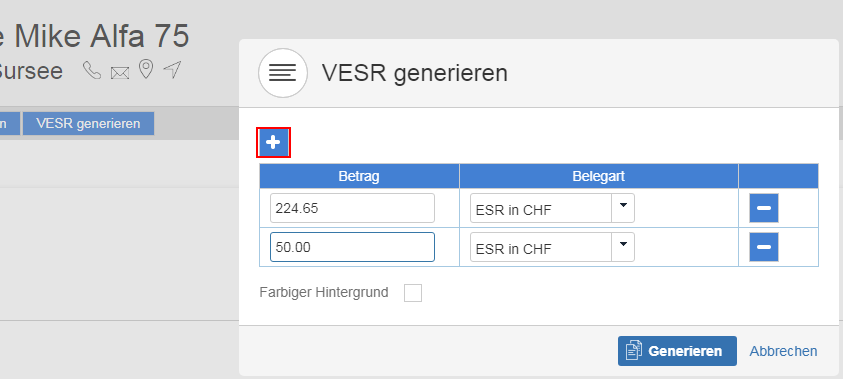The width and height of the screenshot is (843, 379).
Task: Click the navigation arrow icon
Action: click(173, 70)
